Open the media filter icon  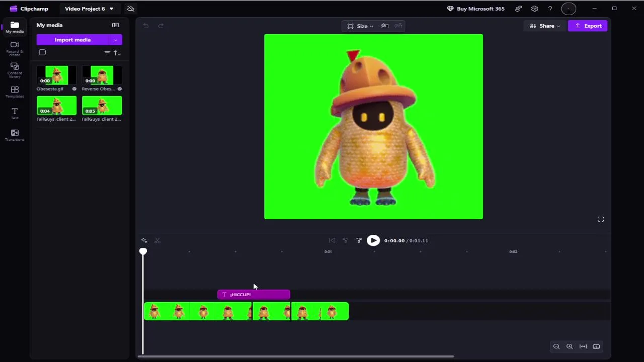[x=107, y=53]
